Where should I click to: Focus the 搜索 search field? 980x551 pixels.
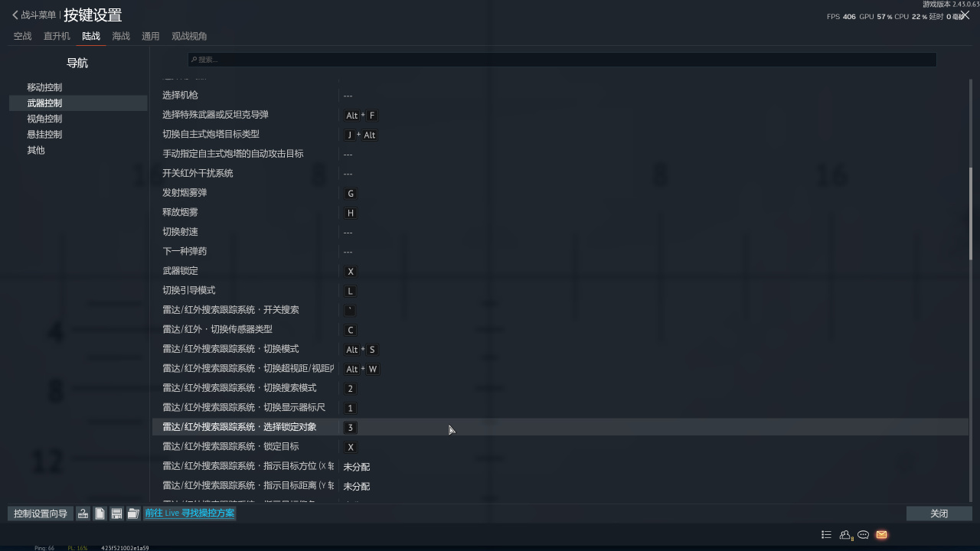tap(562, 60)
